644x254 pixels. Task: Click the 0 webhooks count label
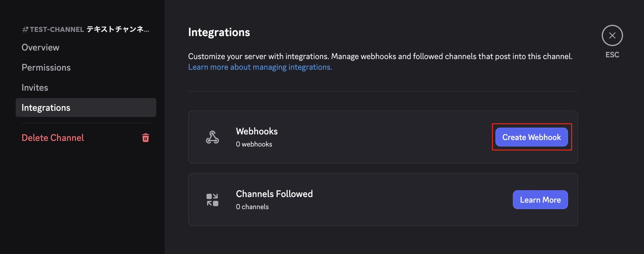pyautogui.click(x=254, y=144)
